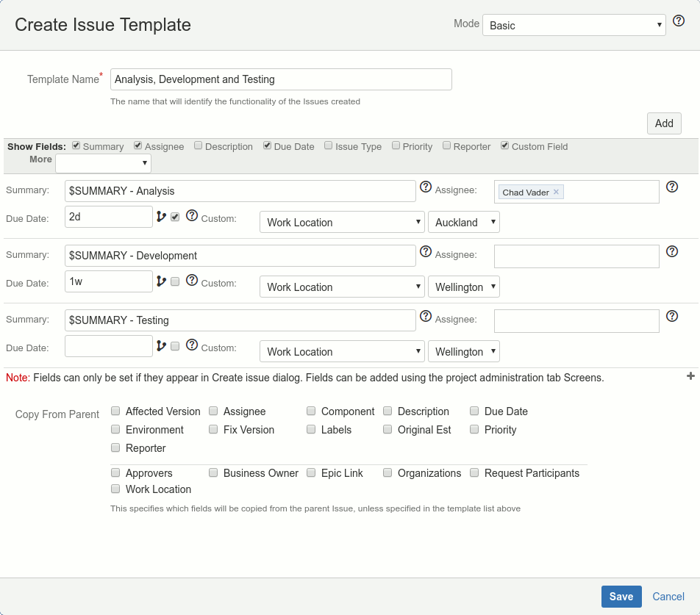Open help icon beside Chad Vader assignee
The image size is (700, 615).
672,187
